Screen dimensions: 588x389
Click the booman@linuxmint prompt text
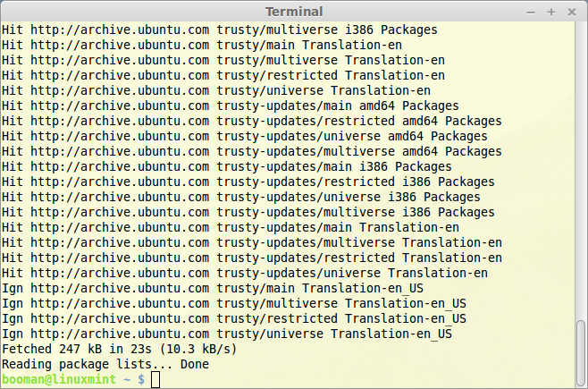(x=59, y=379)
